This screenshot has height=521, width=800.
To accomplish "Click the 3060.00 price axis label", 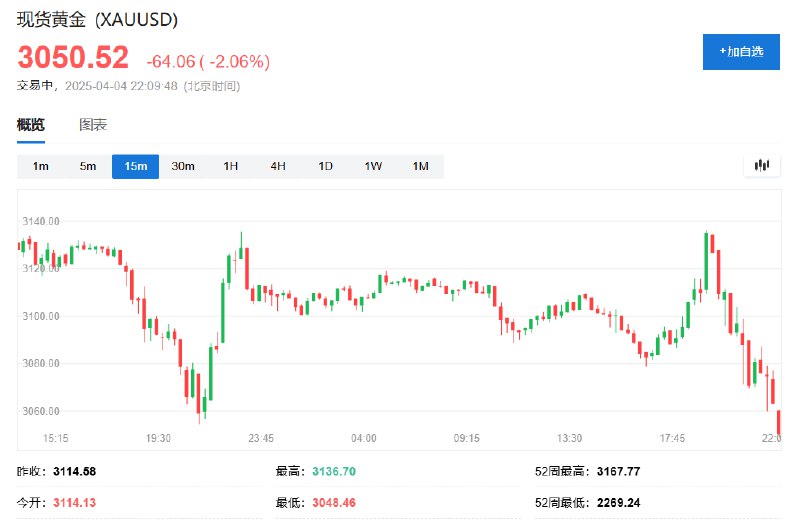I will (41, 411).
